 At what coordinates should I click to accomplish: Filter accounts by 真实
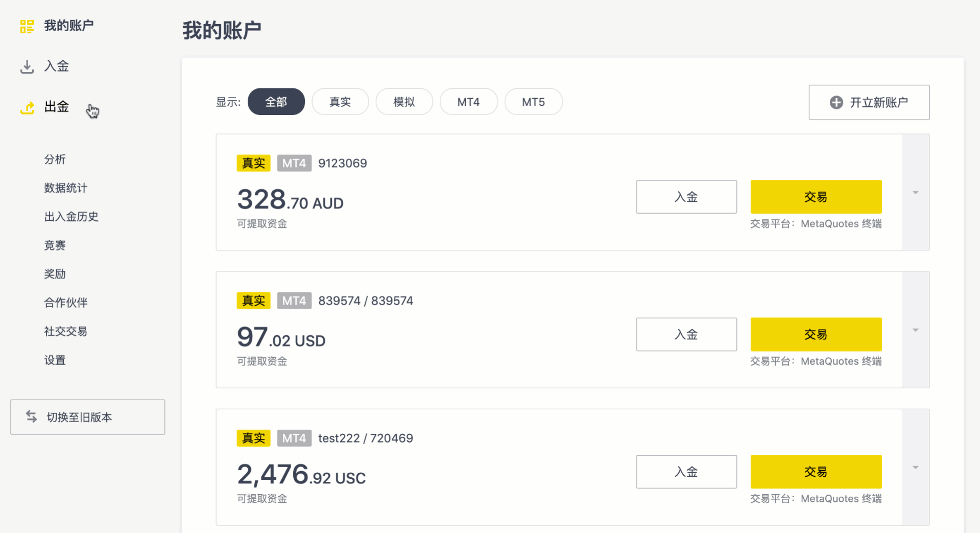point(340,102)
